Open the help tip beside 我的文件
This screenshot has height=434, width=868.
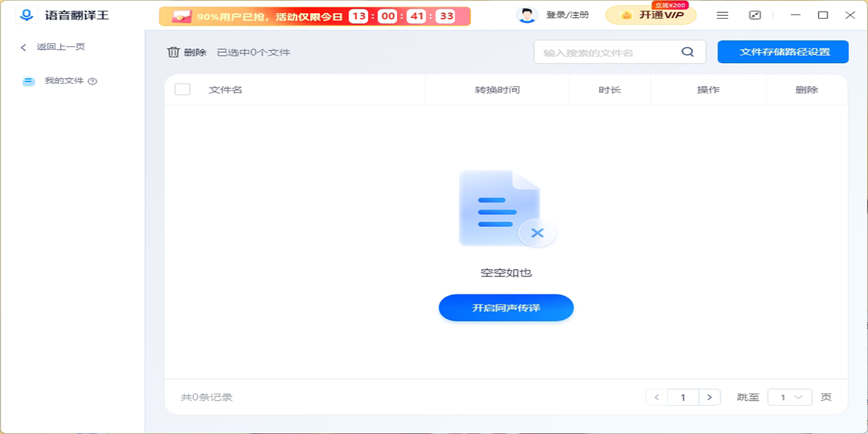pos(90,81)
